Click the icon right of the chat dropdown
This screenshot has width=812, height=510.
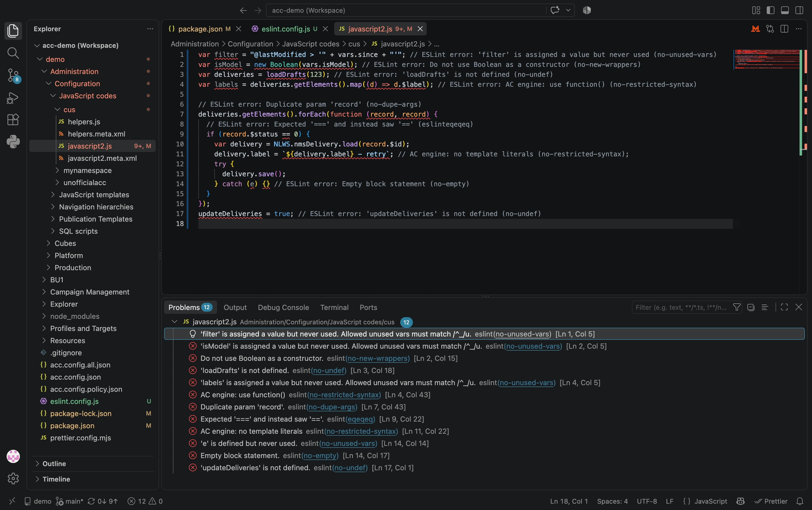[587, 10]
